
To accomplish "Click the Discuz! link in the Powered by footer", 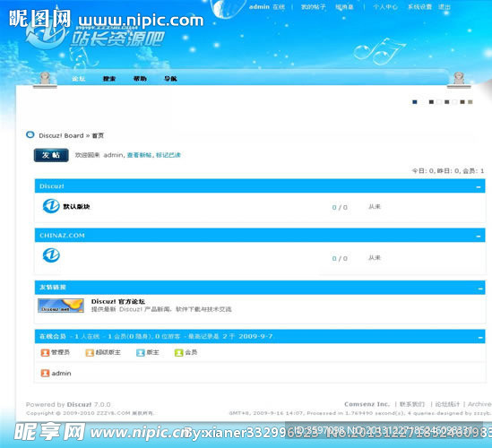I will point(79,404).
